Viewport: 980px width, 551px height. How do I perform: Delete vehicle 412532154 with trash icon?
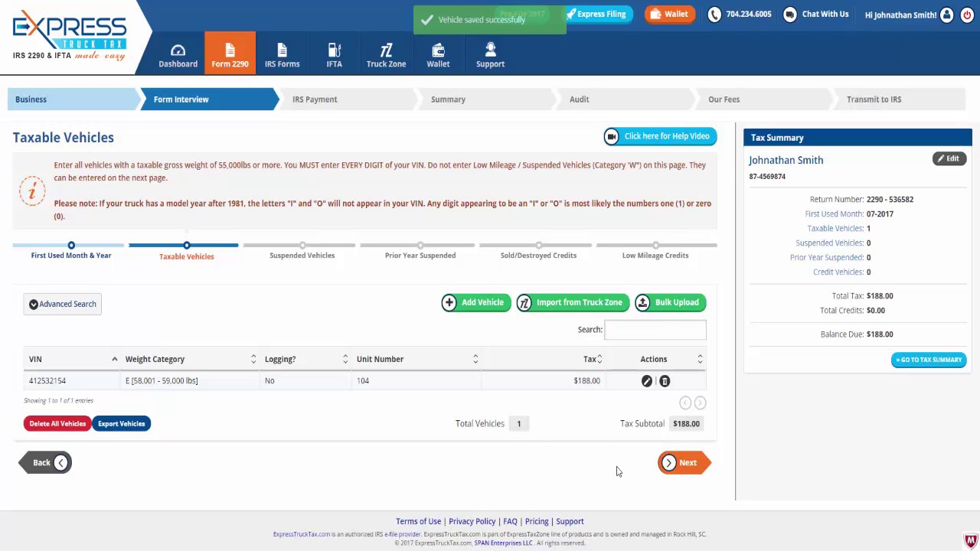665,381
